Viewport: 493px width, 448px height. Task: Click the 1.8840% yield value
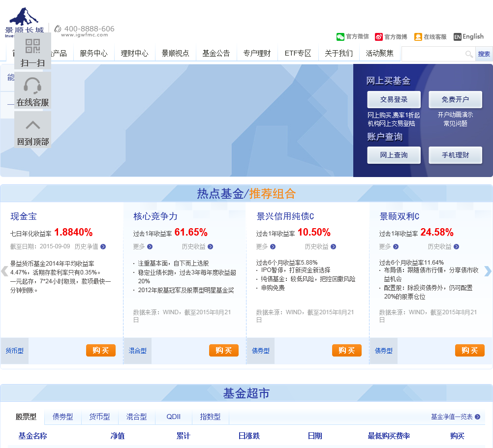point(74,233)
